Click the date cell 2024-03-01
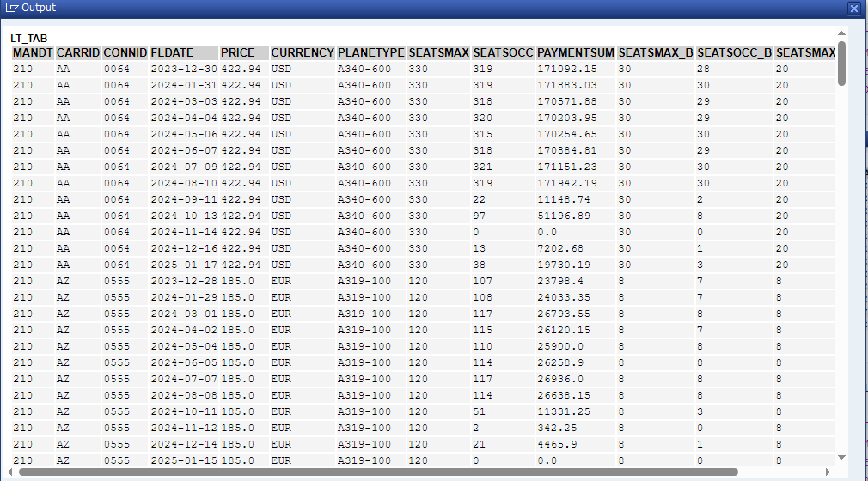This screenshot has height=481, width=868. point(184,314)
